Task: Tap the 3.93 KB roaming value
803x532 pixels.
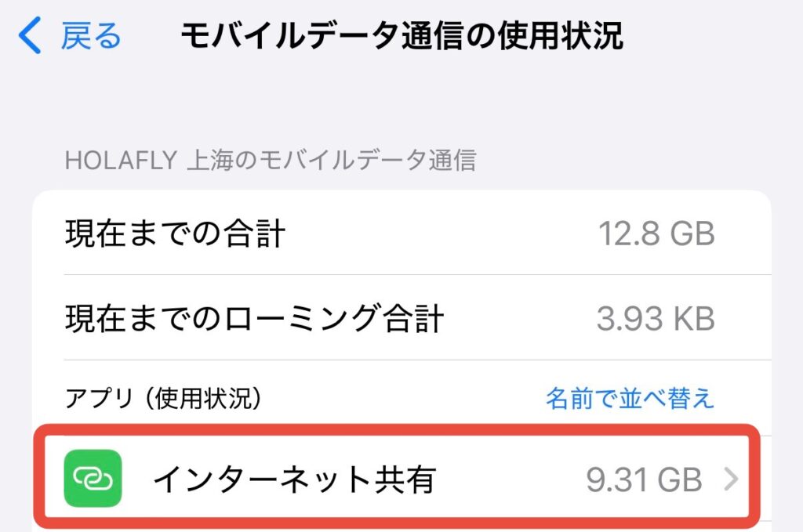Action: coord(656,319)
